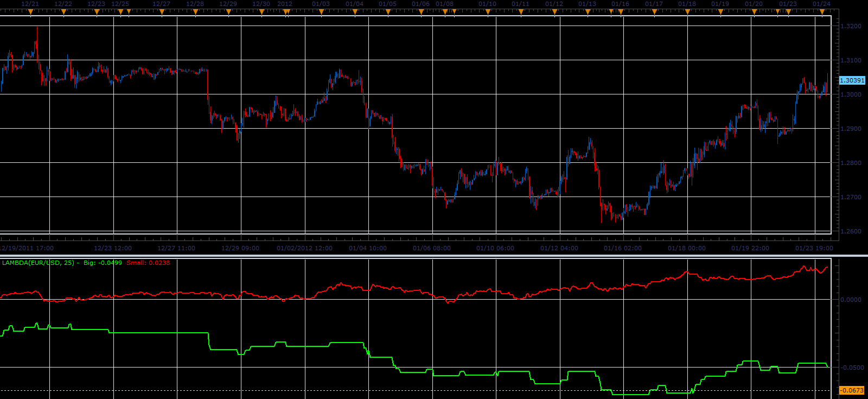Click the orange marker under 12/21
Screen dimensions: 868x399
[x=30, y=11]
